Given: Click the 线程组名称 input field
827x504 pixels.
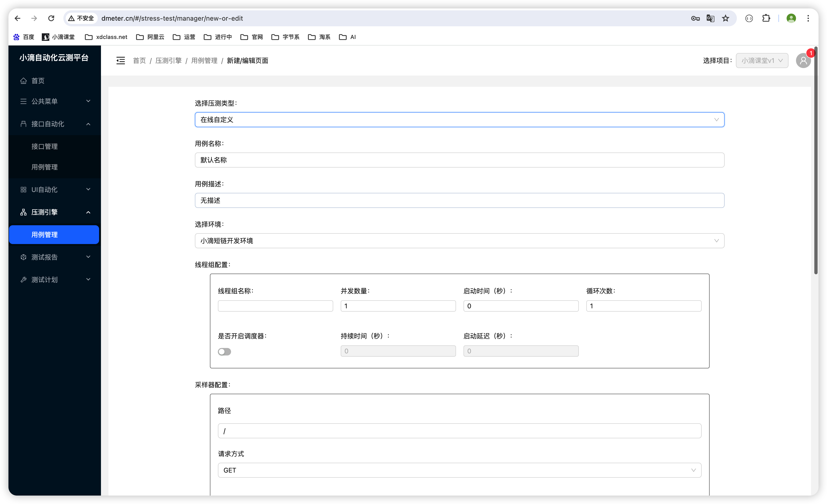Looking at the screenshot, I should 275,306.
